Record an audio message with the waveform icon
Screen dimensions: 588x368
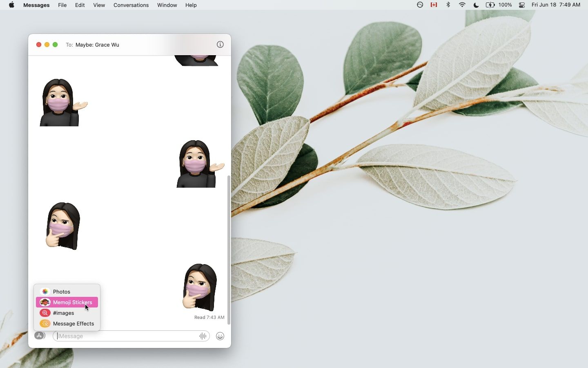point(203,336)
